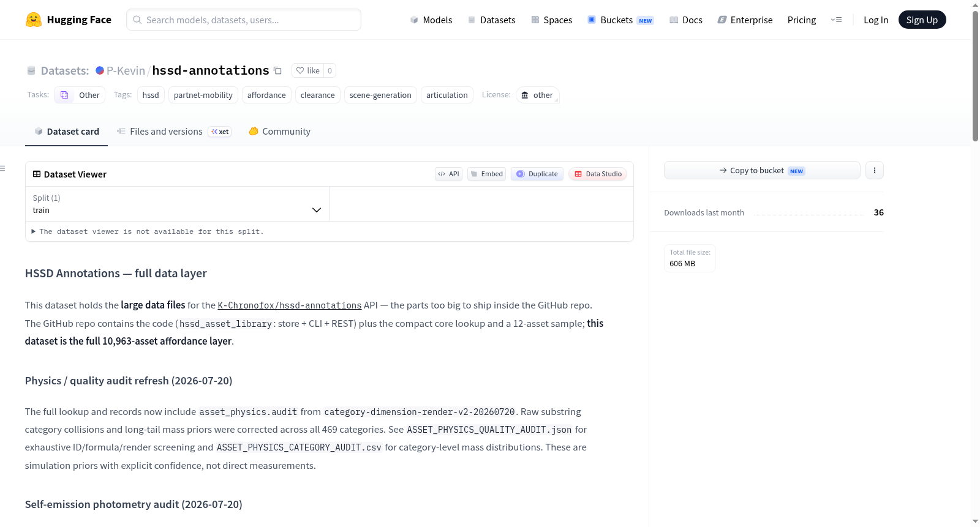Go to Models in the navbar
Image resolution: width=980 pixels, height=527 pixels.
[x=431, y=20]
